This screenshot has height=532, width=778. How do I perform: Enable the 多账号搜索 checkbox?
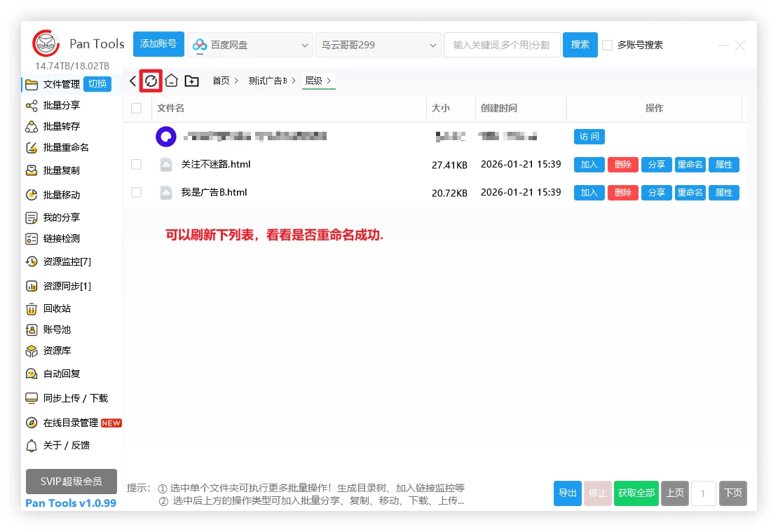pos(608,45)
